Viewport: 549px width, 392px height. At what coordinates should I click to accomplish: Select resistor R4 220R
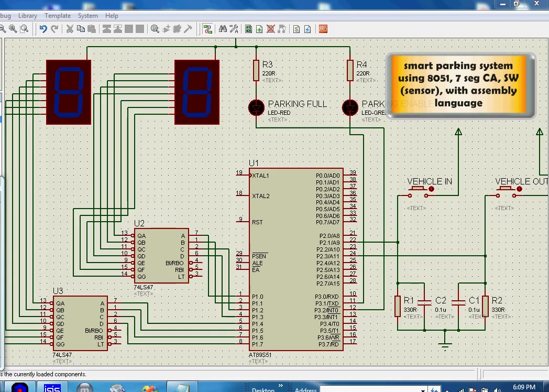click(x=350, y=70)
